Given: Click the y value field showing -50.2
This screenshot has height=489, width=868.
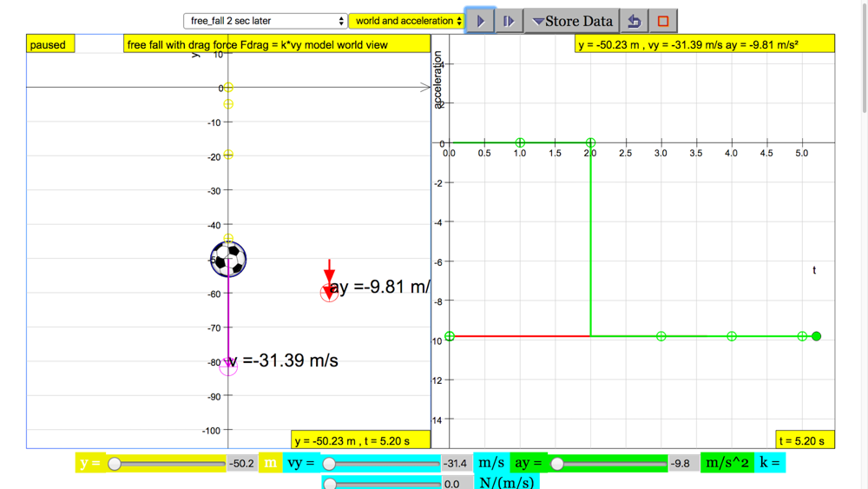Looking at the screenshot, I should (x=241, y=464).
